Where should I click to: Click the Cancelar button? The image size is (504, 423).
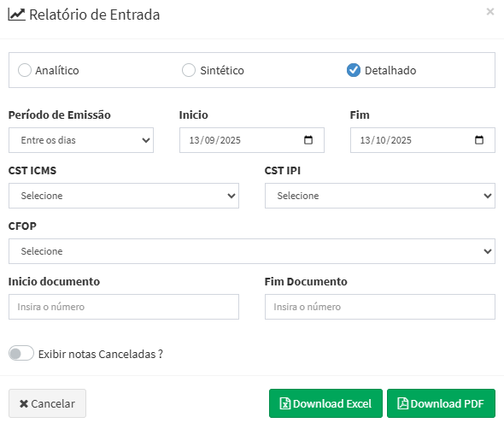(x=47, y=403)
